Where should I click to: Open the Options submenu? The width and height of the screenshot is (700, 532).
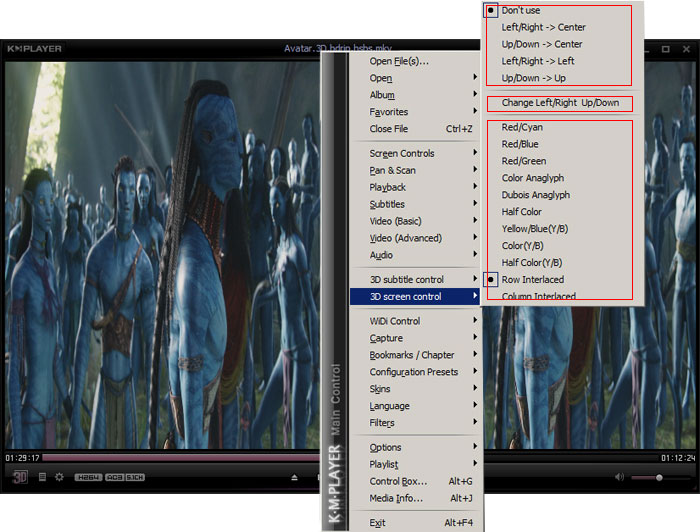(x=415, y=448)
